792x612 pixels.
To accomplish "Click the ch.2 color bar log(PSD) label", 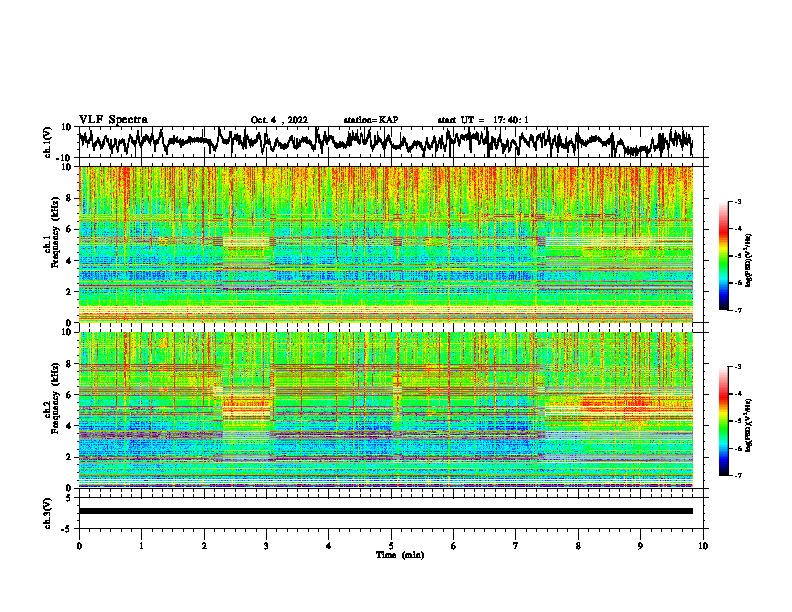I will point(749,425).
